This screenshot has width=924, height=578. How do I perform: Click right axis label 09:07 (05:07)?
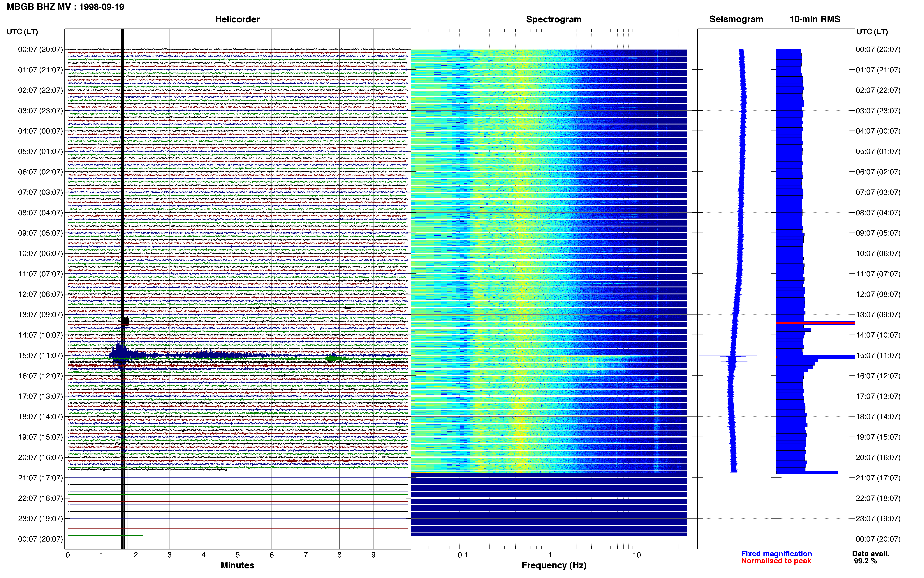(878, 233)
